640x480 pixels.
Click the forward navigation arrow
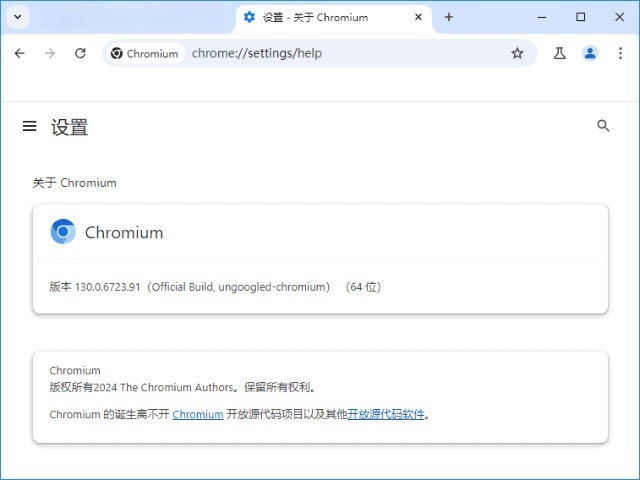click(x=50, y=53)
